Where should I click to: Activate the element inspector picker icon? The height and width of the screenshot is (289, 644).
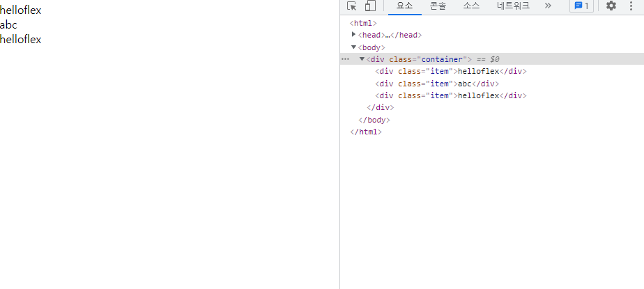[352, 6]
